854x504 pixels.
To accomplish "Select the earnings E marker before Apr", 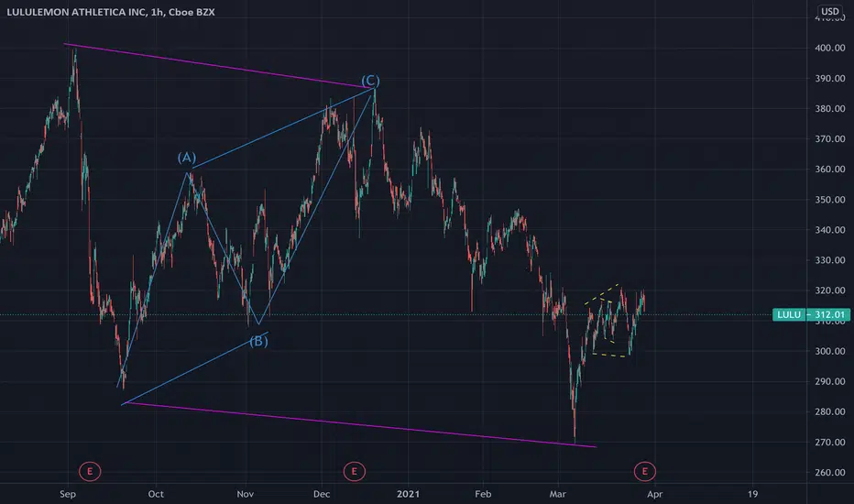I will pyautogui.click(x=645, y=471).
